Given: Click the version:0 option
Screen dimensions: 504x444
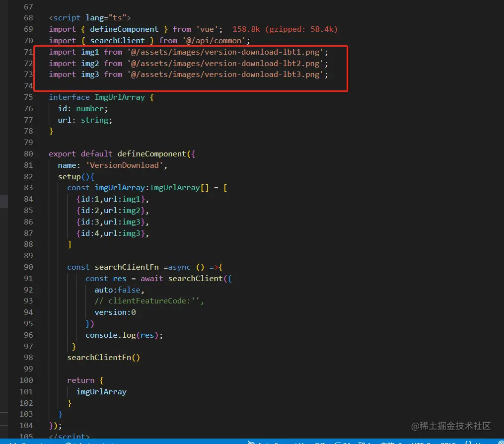Looking at the screenshot, I should point(115,312).
